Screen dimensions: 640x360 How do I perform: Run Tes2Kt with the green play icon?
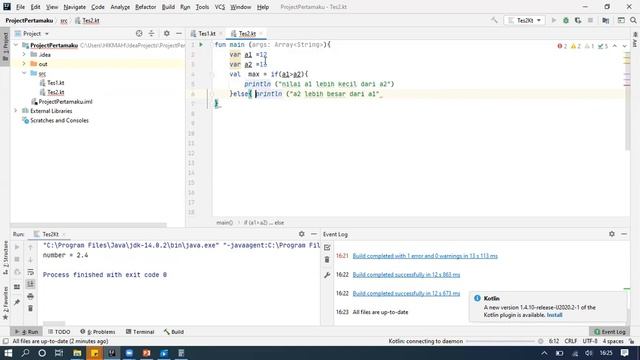554,20
